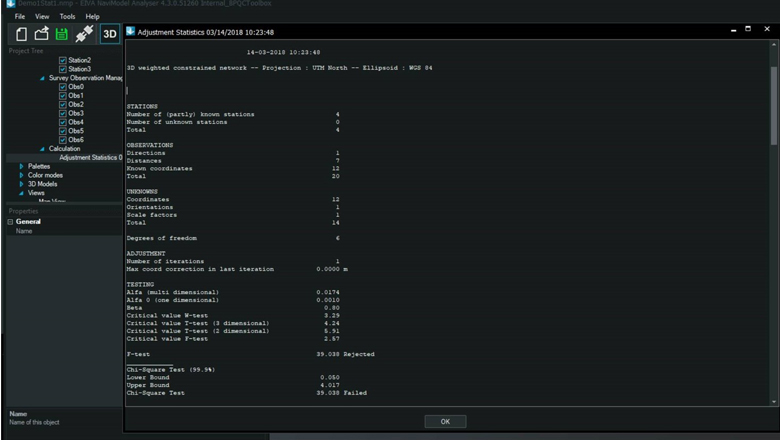Select the Station2 tree label
The width and height of the screenshot is (780, 440).
pyautogui.click(x=80, y=60)
